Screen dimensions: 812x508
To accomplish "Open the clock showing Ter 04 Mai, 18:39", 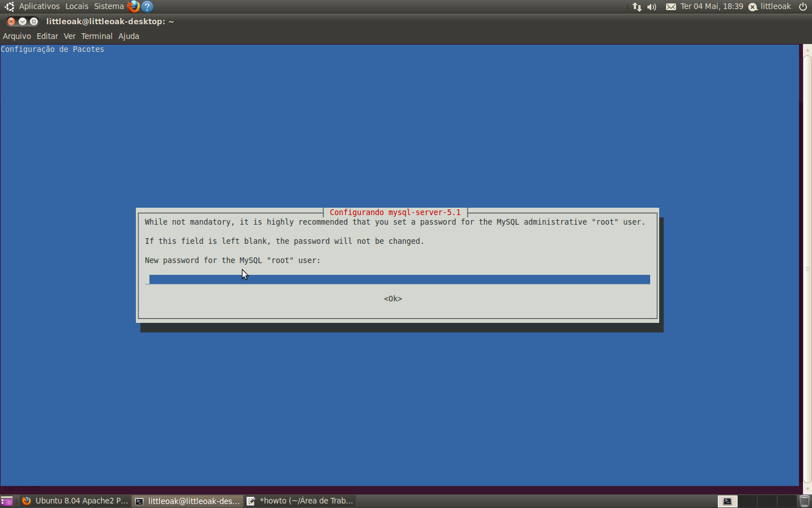I will point(712,6).
